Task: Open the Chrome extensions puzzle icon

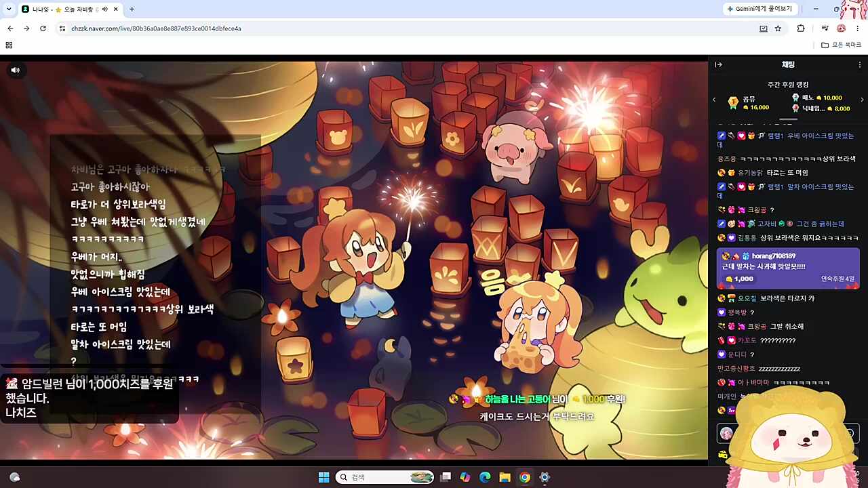Action: [x=801, y=28]
